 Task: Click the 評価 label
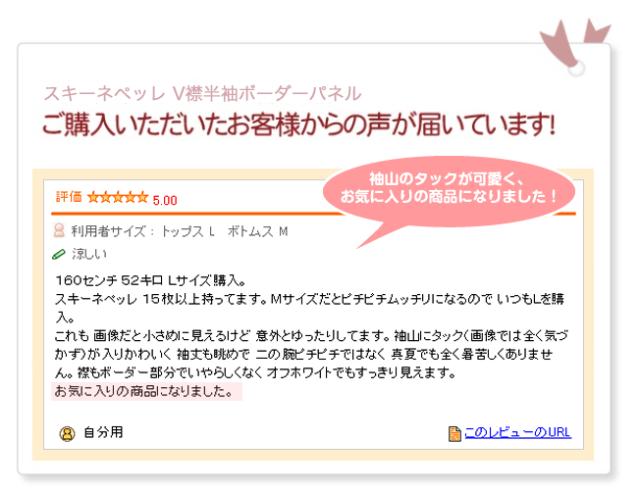click(x=69, y=197)
